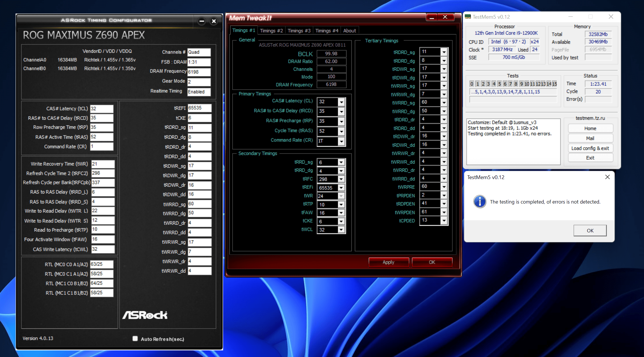Click the TestMem5 title bar icon
Image resolution: width=644 pixels, height=357 pixels.
(x=468, y=17)
